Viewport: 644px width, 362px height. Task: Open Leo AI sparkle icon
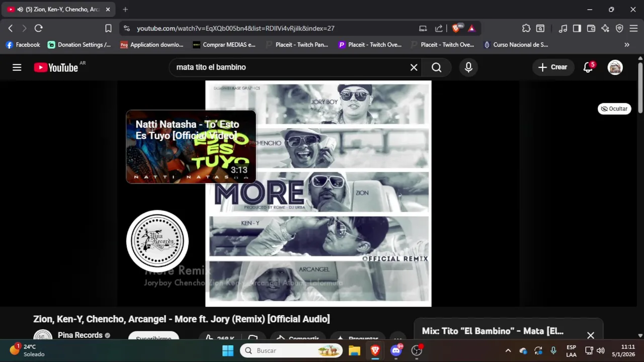605,29
